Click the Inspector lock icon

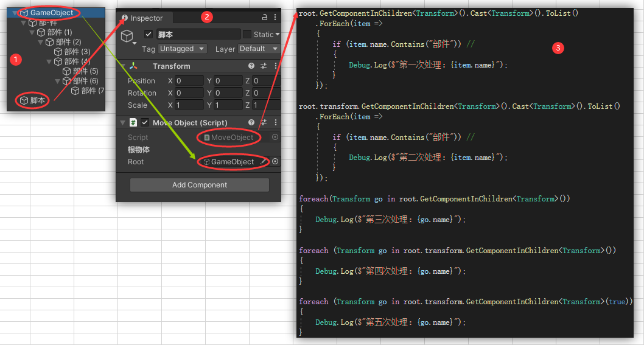[x=265, y=17]
